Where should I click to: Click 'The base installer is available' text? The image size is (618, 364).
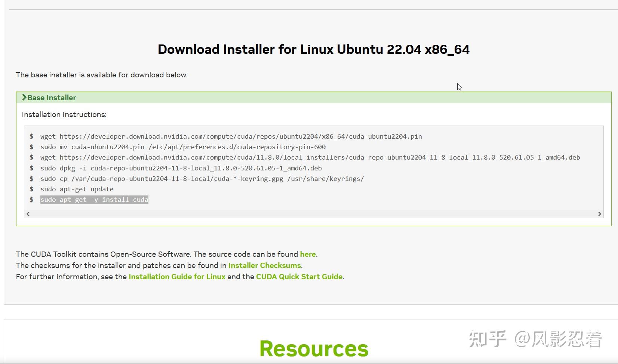pos(102,75)
